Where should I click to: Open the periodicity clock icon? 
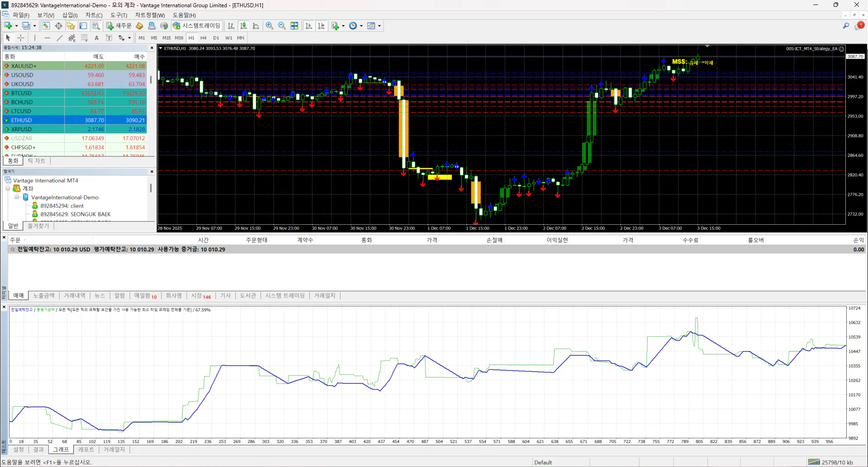pyautogui.click(x=353, y=26)
